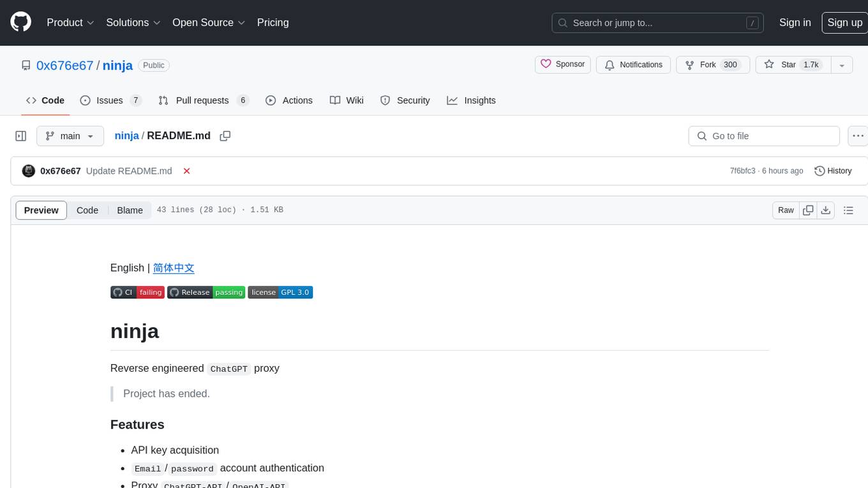
Task: Download the raw file icon
Action: coord(826,210)
